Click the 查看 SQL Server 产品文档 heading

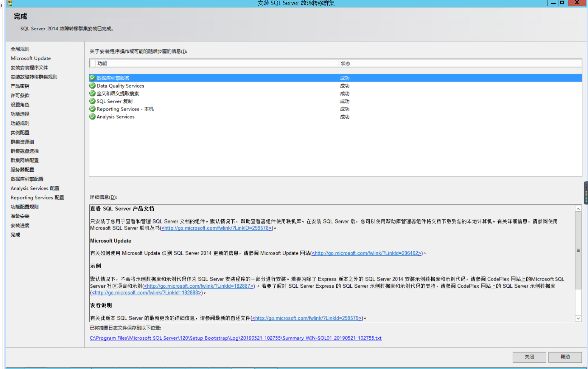coord(122,209)
